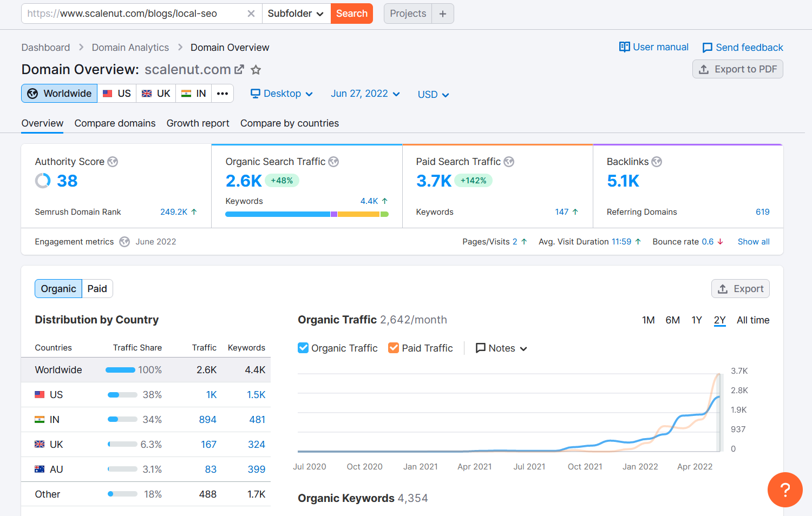Screen dimensions: 812x516
Task: Click Semrush Domain Rank up arrow
Action: click(x=194, y=212)
